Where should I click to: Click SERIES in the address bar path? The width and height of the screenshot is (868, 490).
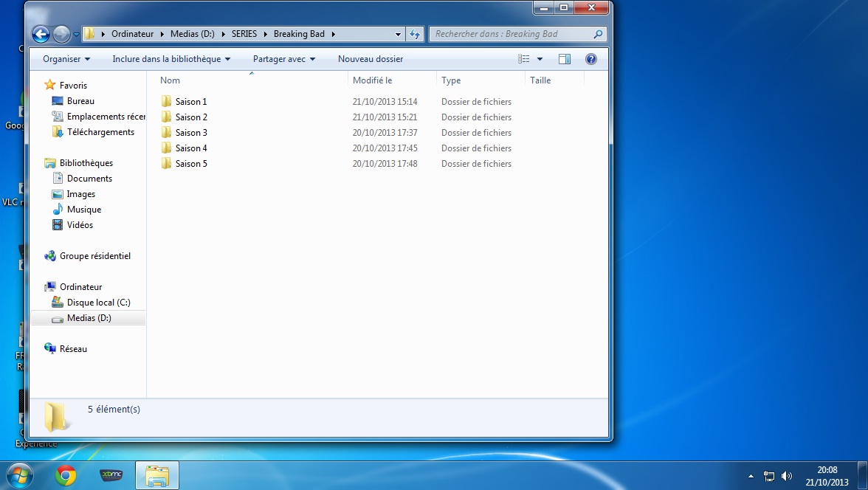244,34
